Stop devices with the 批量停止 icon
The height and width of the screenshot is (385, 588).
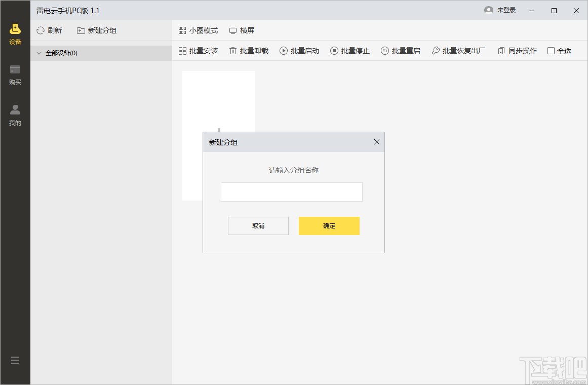coord(334,51)
